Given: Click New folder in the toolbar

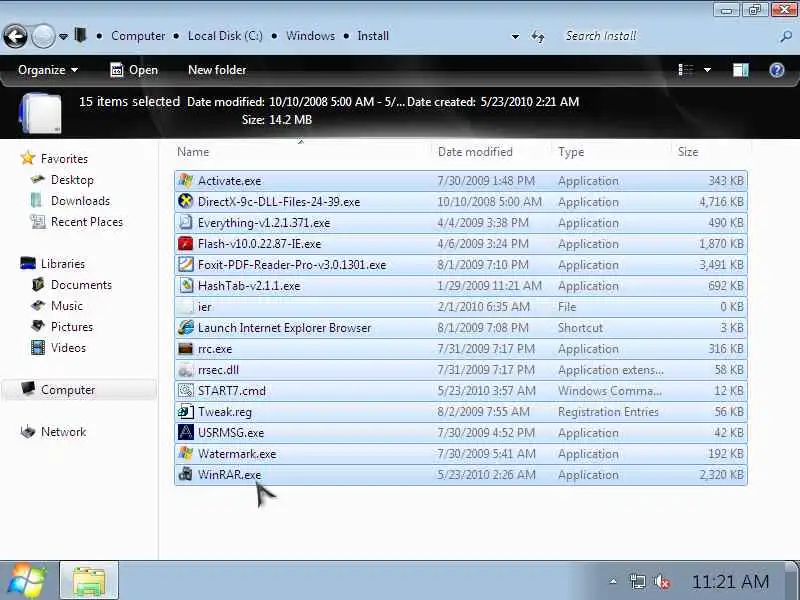Looking at the screenshot, I should point(217,70).
